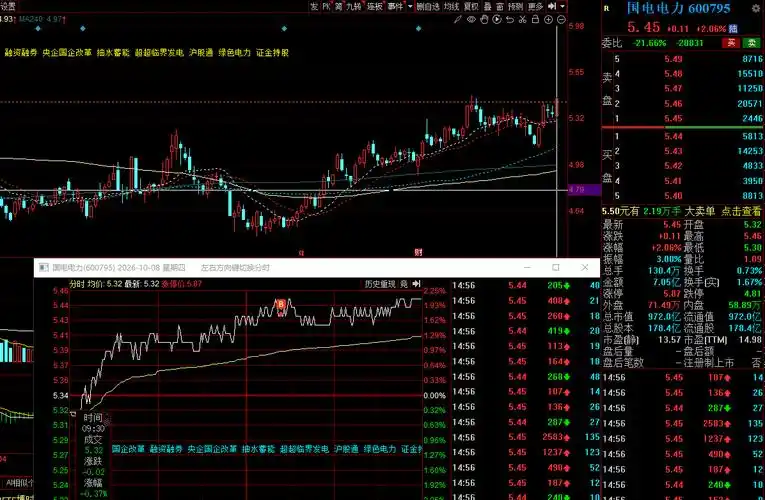765x500 pixels.
Task: Open the 九转 indicator
Action: (x=354, y=6)
